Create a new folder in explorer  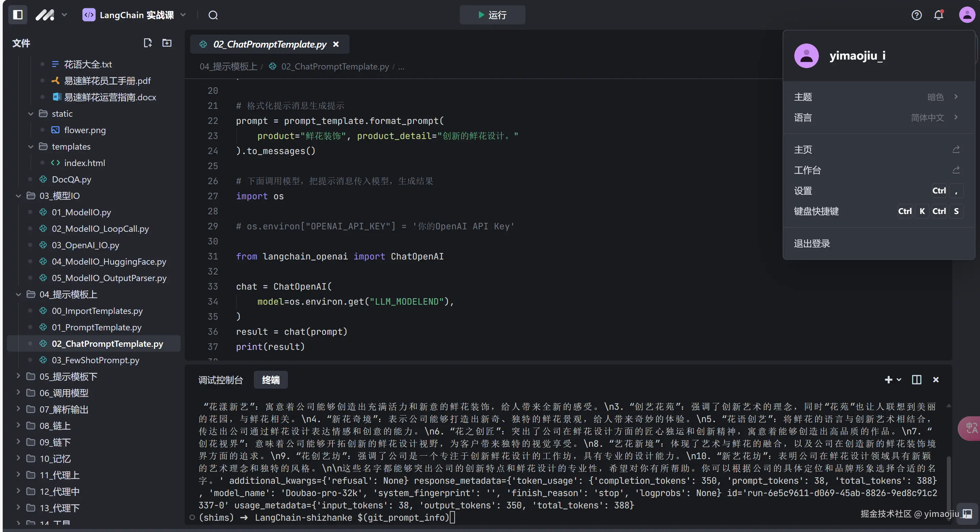point(167,43)
